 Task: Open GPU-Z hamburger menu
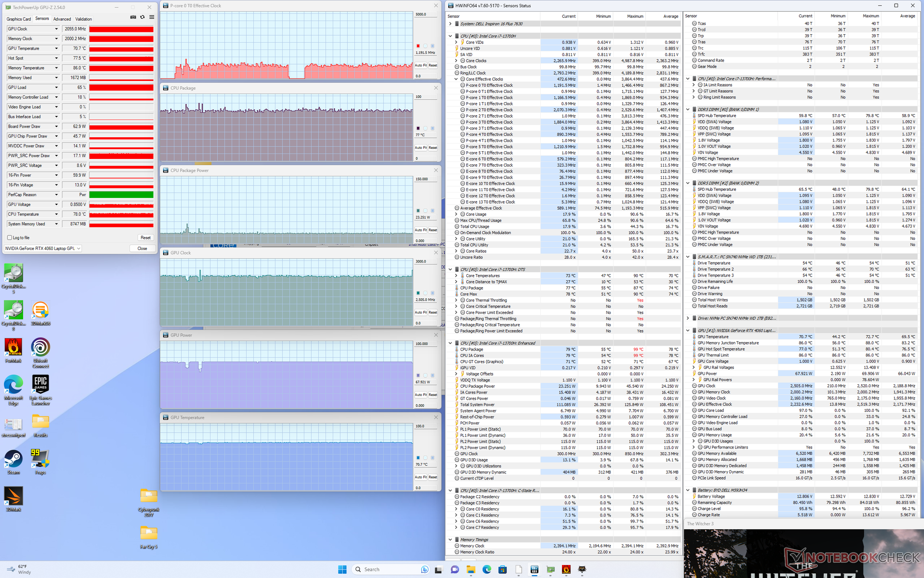[x=152, y=17]
